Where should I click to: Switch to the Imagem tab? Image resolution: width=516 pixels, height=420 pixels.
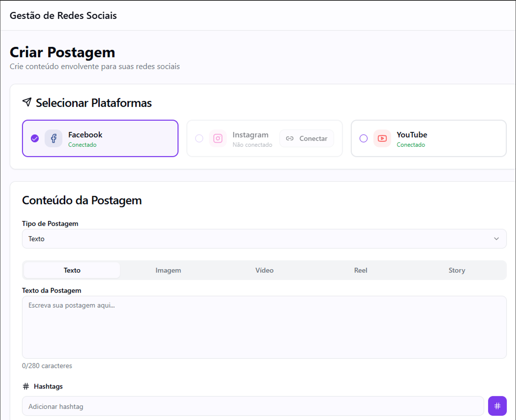coord(168,270)
